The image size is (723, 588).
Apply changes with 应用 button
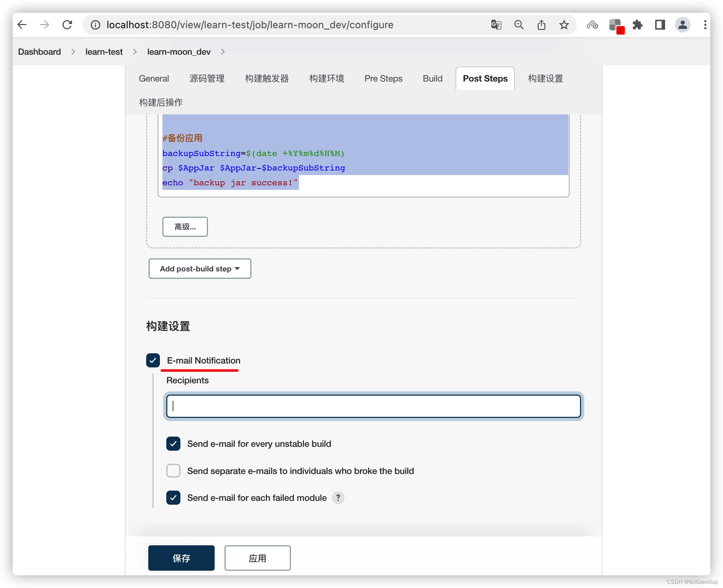tap(258, 558)
